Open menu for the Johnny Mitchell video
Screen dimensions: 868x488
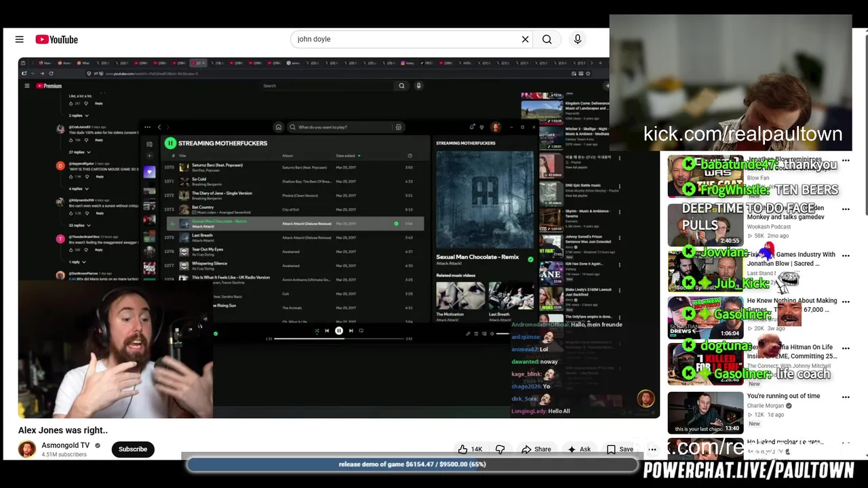point(846,349)
